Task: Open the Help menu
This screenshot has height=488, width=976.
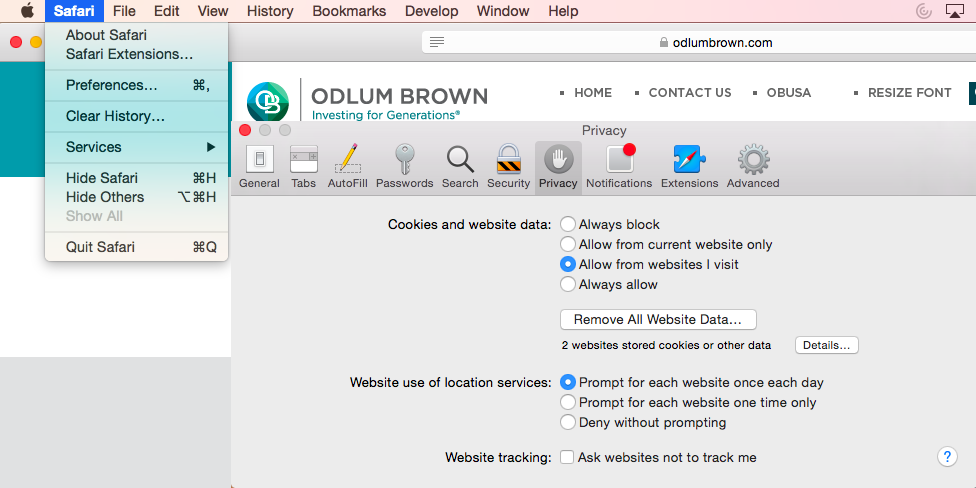Action: click(x=563, y=11)
